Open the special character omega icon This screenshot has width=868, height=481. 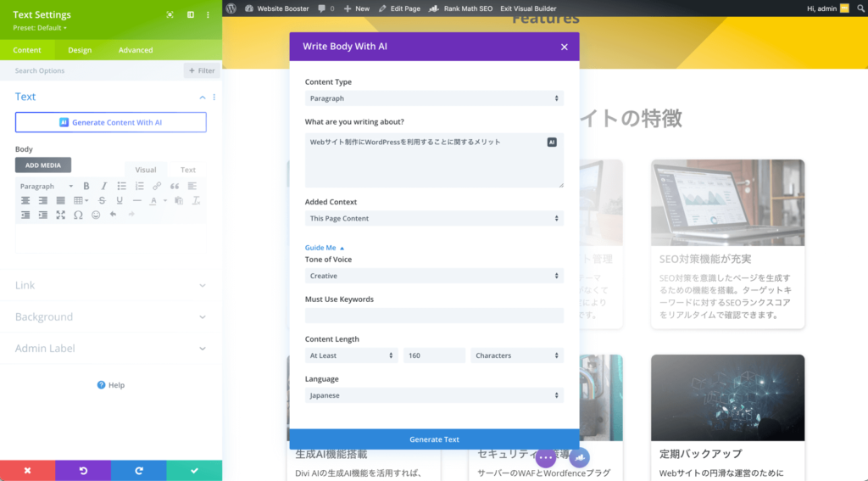78,215
